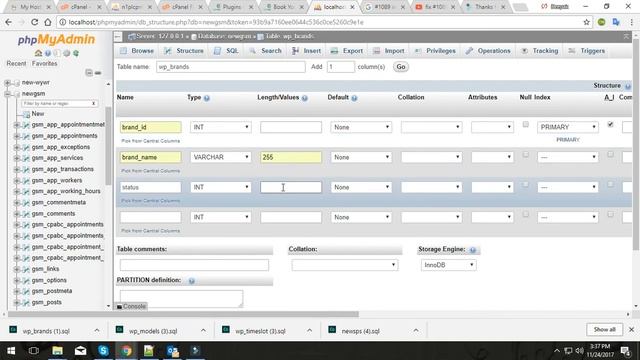Screen dimensions: 640x360
Task: Open the Structure tab
Action: (184, 51)
